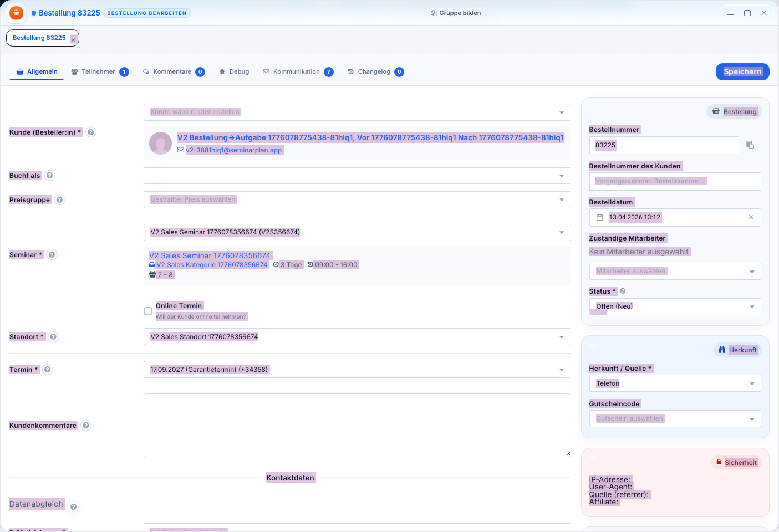Screen dimensions: 779x532
Task: Switch to the Teilnehmer tab
Action: (99, 72)
